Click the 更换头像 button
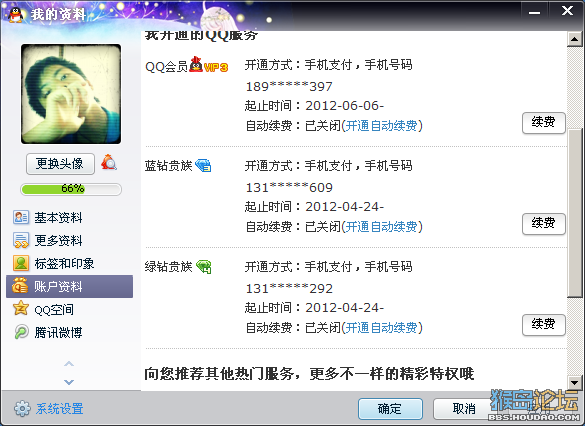Screen dimensions: 585x426 pyautogui.click(x=60, y=163)
